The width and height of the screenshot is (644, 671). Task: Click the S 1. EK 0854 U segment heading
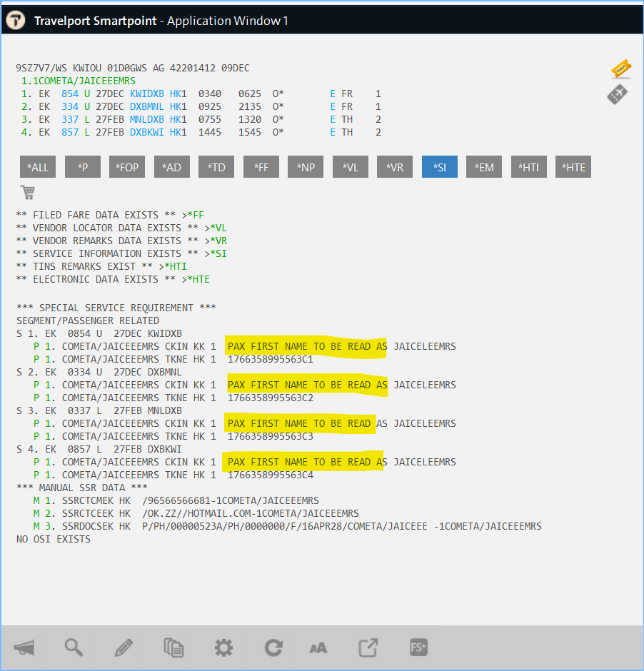99,333
